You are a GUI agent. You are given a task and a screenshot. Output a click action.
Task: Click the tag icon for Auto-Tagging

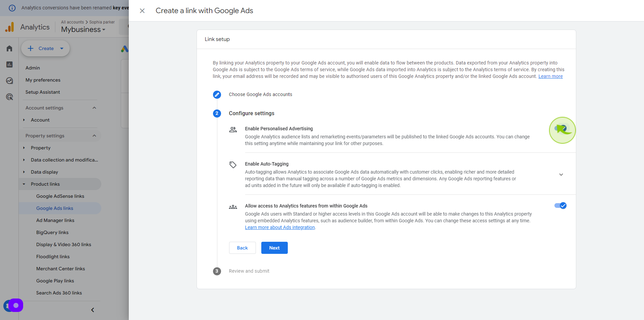click(x=233, y=165)
